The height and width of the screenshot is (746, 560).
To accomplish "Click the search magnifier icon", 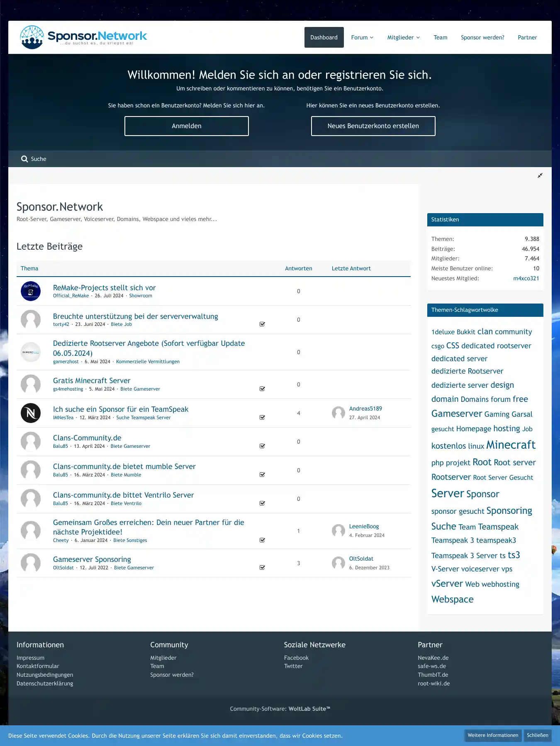I will 24,159.
